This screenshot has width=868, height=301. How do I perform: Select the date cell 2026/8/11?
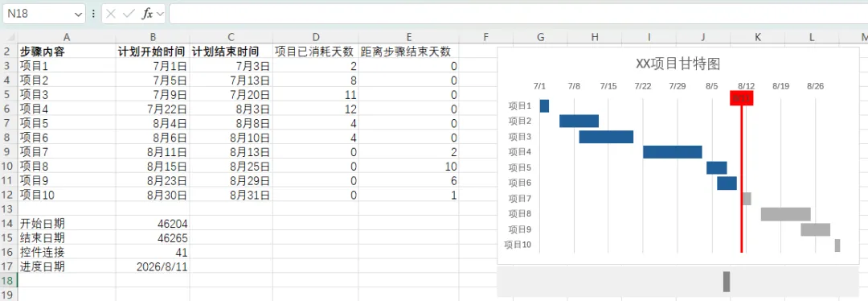click(x=153, y=266)
